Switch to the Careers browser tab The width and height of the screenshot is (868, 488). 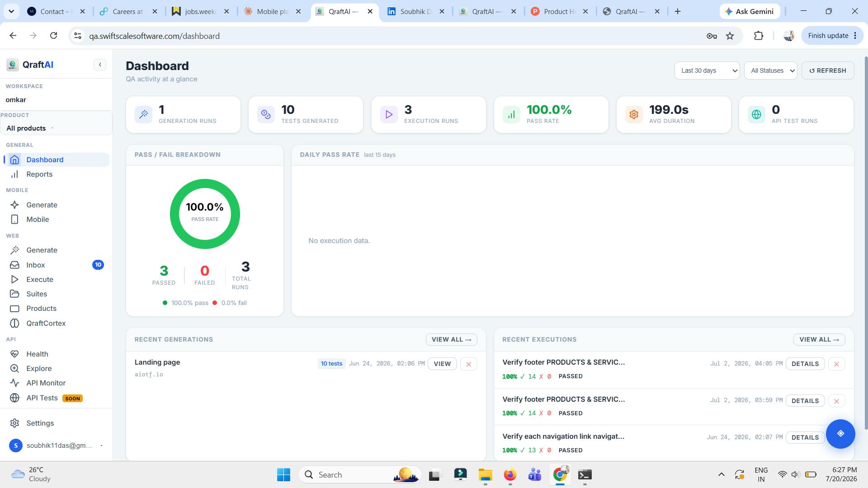tap(129, 11)
